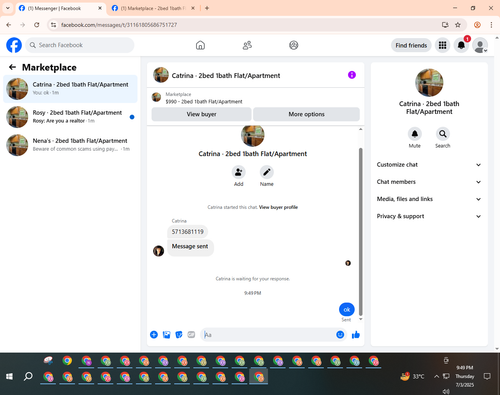Go to the Home feed icon
Viewport: 500px width, 395px height.
point(200,45)
